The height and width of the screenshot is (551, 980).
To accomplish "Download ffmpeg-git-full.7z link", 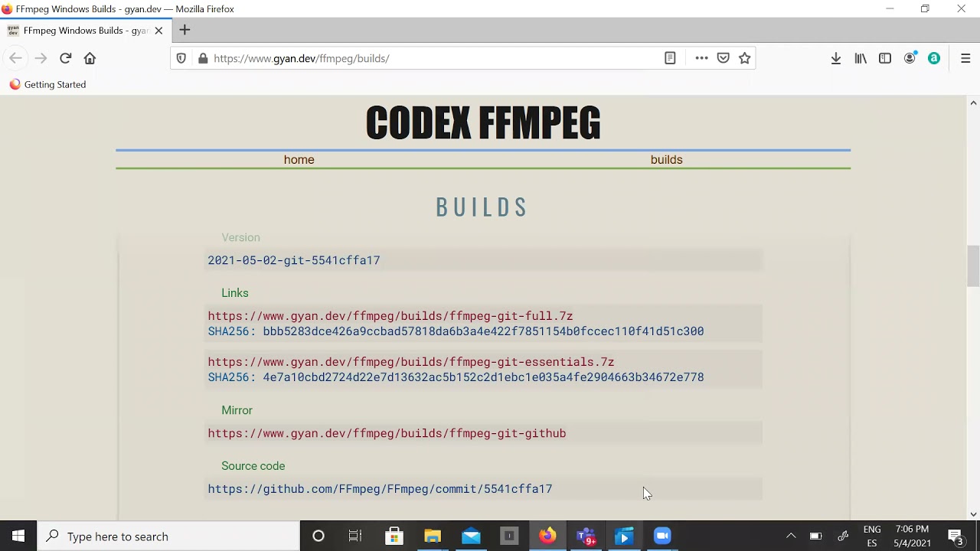I will pyautogui.click(x=390, y=316).
